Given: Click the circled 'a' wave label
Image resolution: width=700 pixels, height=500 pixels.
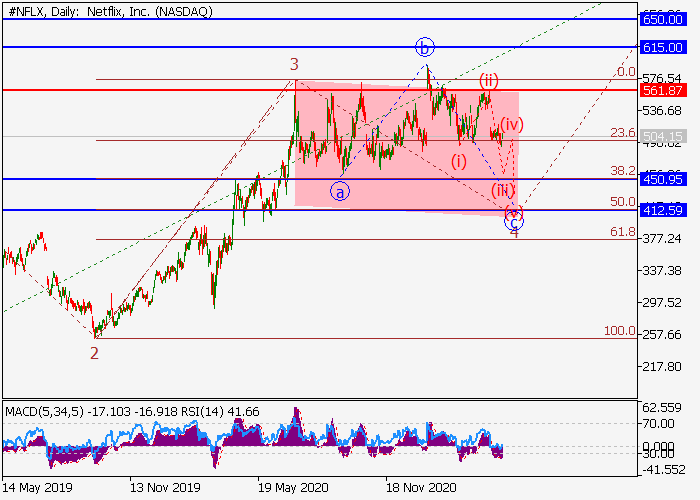Looking at the screenshot, I should [340, 192].
